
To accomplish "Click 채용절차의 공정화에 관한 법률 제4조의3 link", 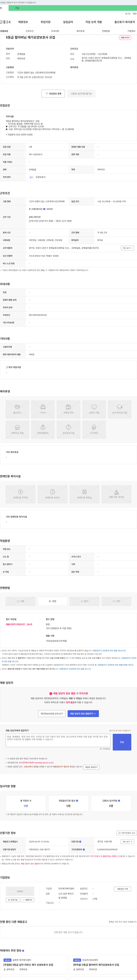I will click(109, 650).
